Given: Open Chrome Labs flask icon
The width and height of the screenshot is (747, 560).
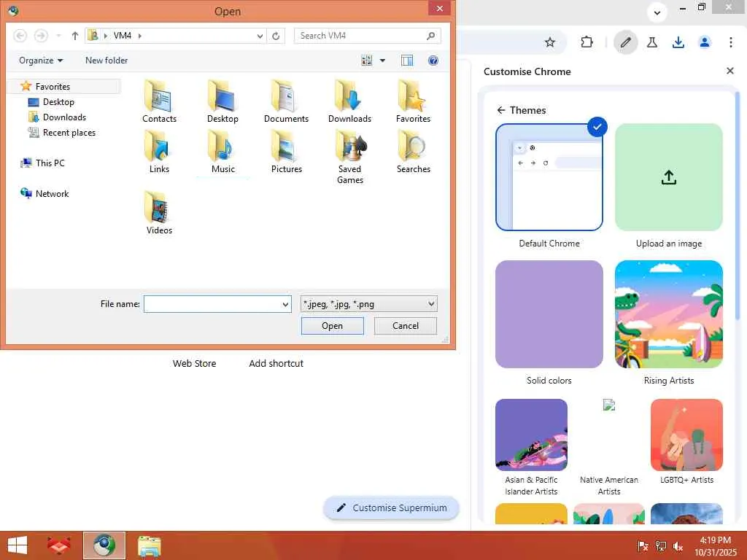Looking at the screenshot, I should click(x=652, y=42).
